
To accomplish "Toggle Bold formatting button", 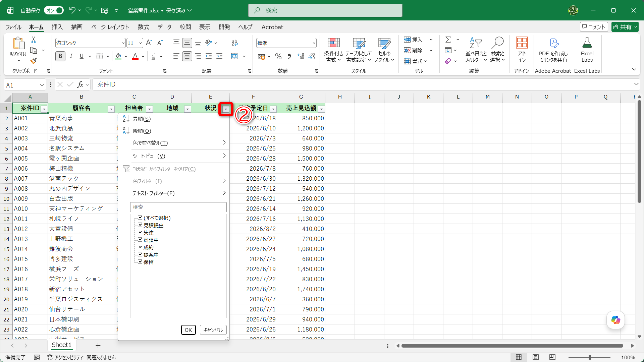I will coord(60,56).
